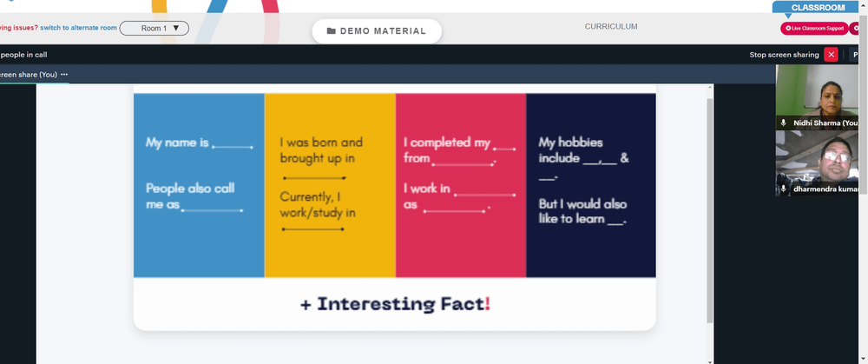This screenshot has width=868, height=364.
Task: Click the '+ Interesting Fact!' heading
Action: [x=395, y=304]
